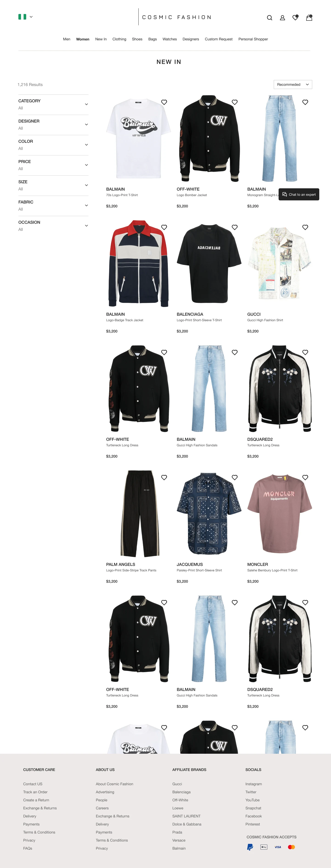Open the shopping bag icon
Screen dimensions: 331x868
click(309, 17)
